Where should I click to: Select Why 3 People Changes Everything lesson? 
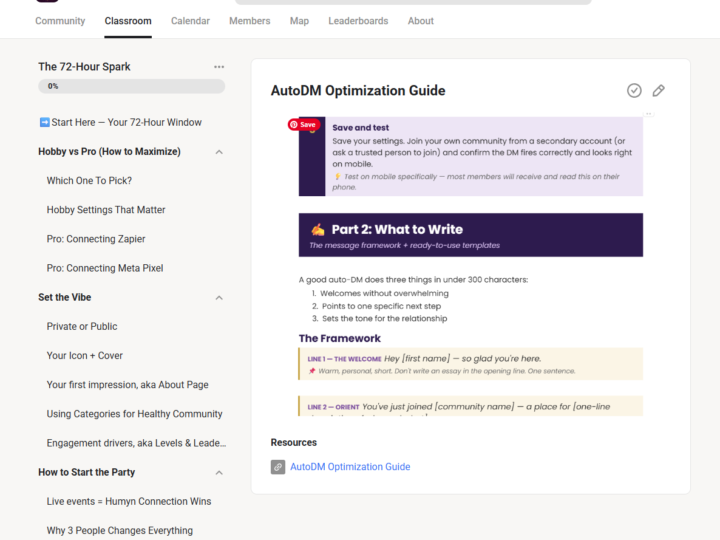point(119,530)
